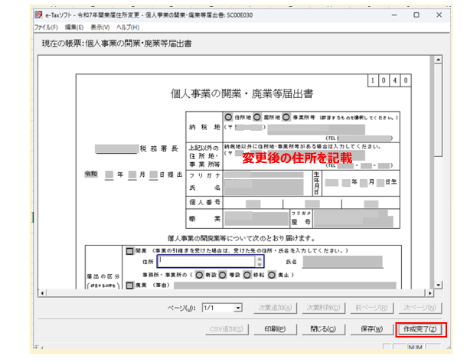Click the stepper arrows in the 住所 field

[x=260, y=261]
